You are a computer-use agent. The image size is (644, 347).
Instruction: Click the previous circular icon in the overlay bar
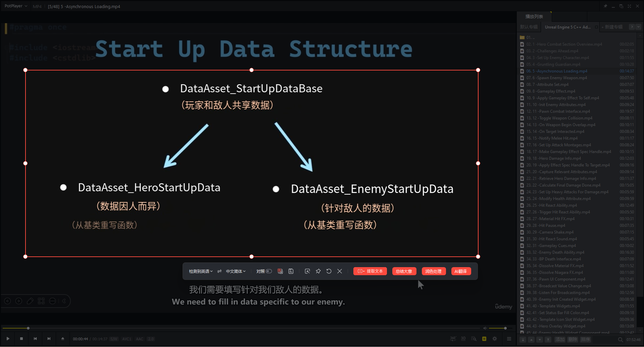click(x=8, y=301)
